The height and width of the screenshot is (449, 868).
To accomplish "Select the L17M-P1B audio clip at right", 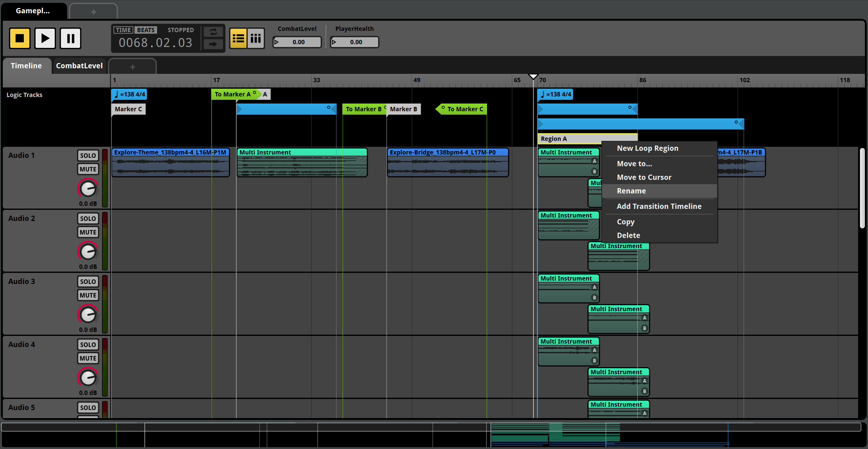I will pyautogui.click(x=741, y=162).
